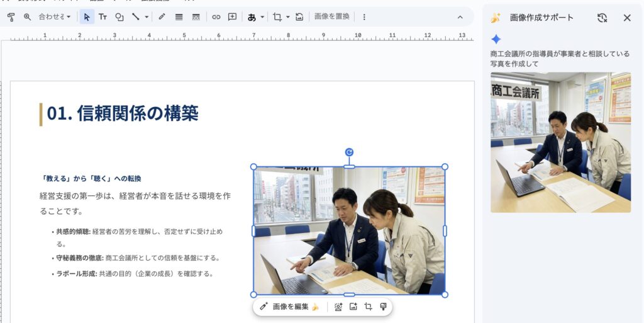Image resolution: width=644 pixels, height=323 pixels.
Task: Select the text box tool
Action: (x=103, y=17)
